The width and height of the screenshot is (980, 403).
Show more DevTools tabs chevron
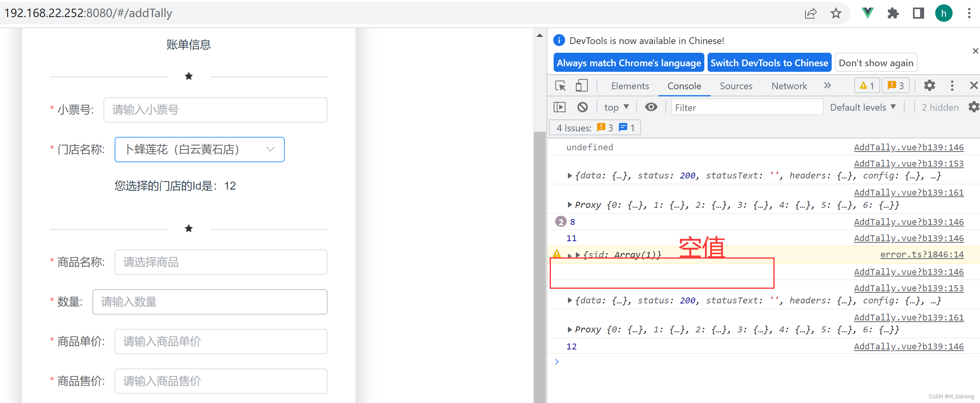point(827,86)
